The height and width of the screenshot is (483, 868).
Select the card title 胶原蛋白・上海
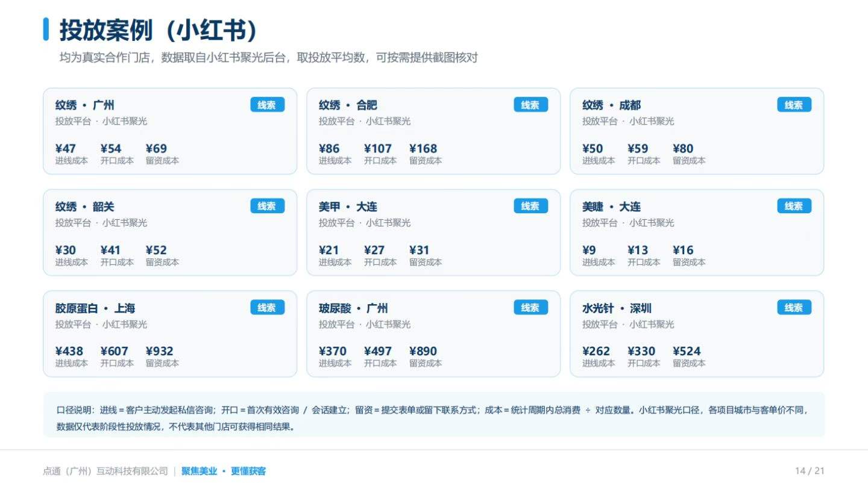[95, 308]
